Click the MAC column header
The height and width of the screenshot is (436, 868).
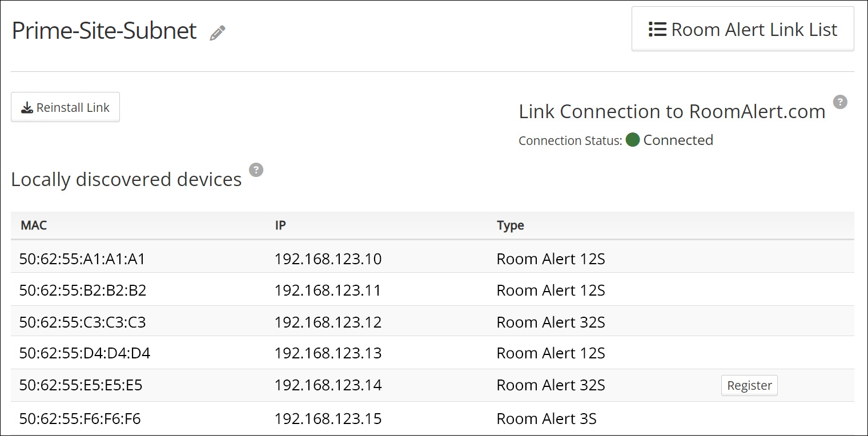tap(34, 225)
